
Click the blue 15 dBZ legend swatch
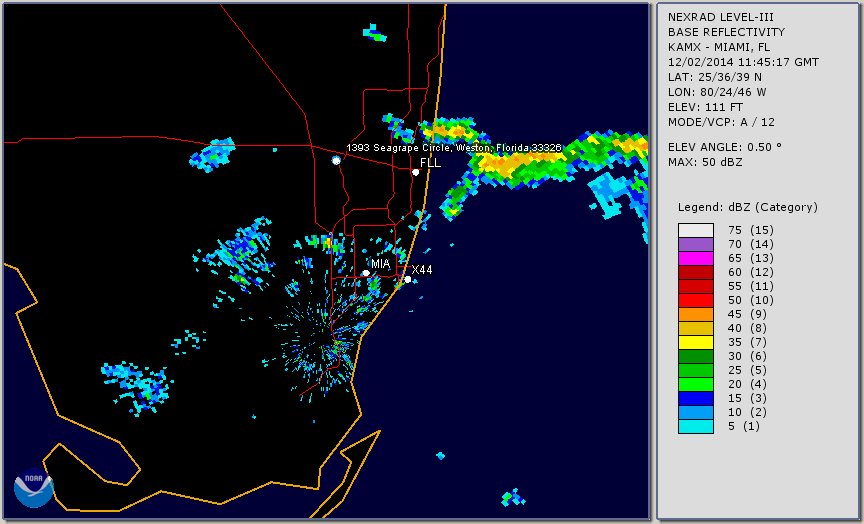(696, 398)
